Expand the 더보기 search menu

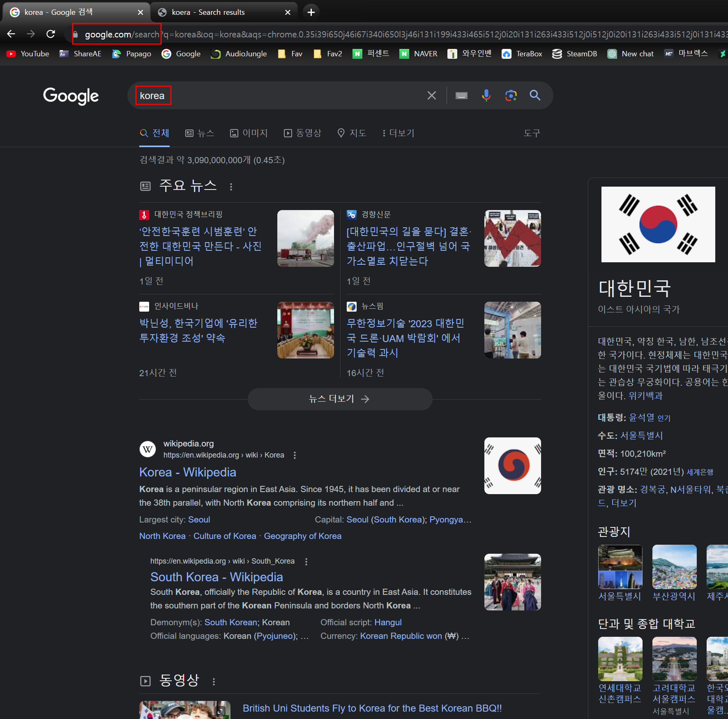tap(398, 133)
